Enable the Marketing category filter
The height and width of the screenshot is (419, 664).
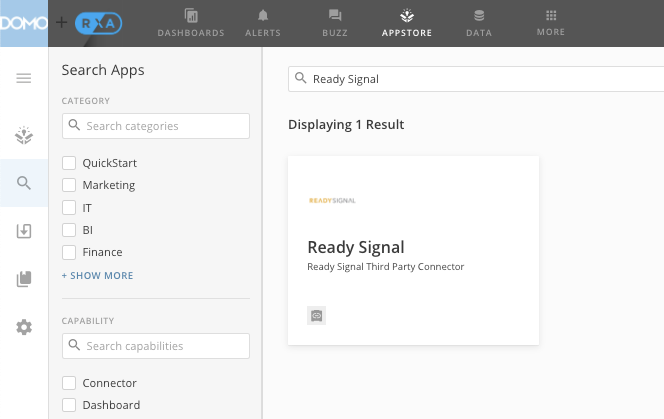[69, 185]
